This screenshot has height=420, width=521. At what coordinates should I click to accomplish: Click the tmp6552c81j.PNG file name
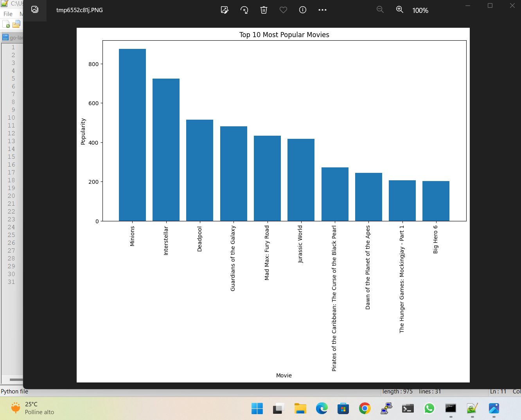tap(79, 10)
